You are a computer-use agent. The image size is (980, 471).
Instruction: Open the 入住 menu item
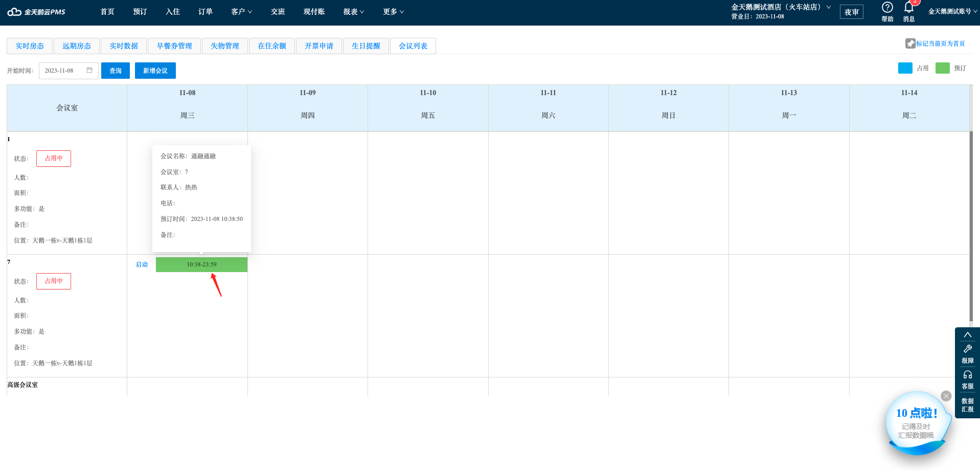click(x=173, y=12)
